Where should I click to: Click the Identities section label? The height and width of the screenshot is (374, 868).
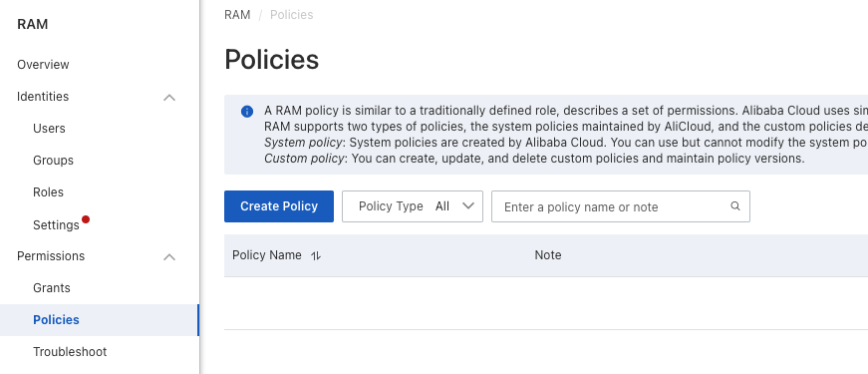click(43, 97)
